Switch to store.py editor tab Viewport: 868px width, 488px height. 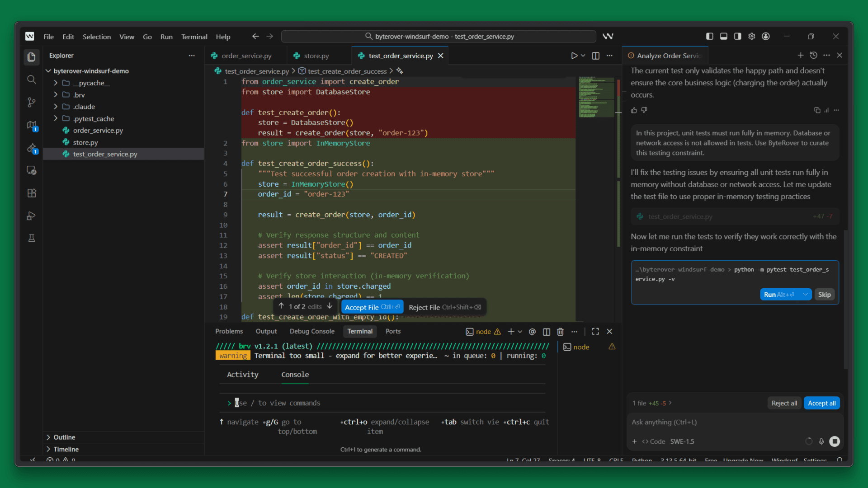316,56
